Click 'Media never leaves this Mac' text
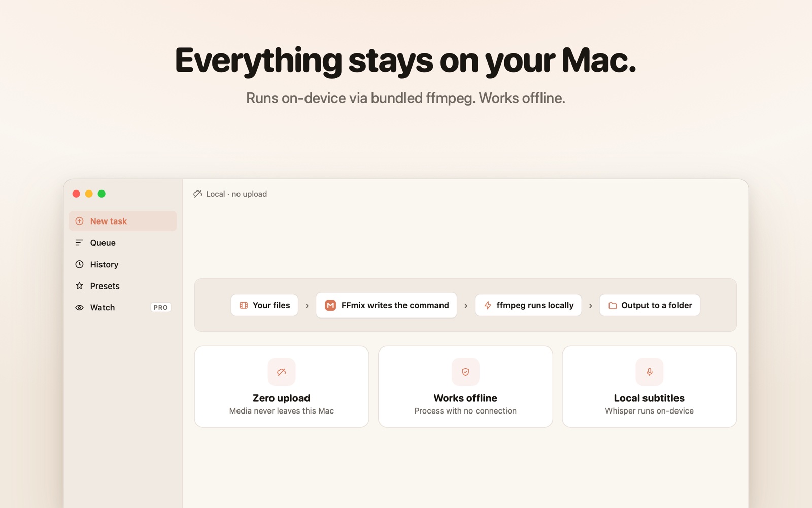The image size is (812, 508). tap(282, 411)
